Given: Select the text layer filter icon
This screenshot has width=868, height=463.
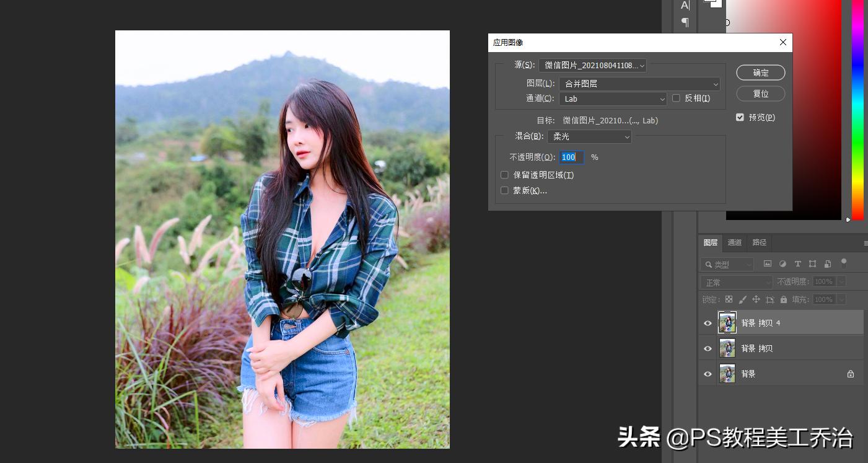Looking at the screenshot, I should coord(798,264).
